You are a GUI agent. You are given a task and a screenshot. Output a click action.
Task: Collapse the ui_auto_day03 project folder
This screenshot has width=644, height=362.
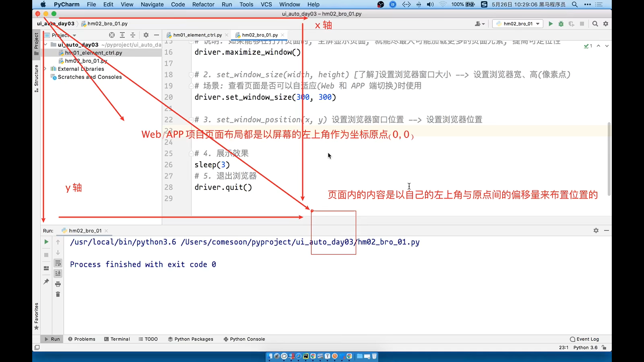[x=45, y=45]
